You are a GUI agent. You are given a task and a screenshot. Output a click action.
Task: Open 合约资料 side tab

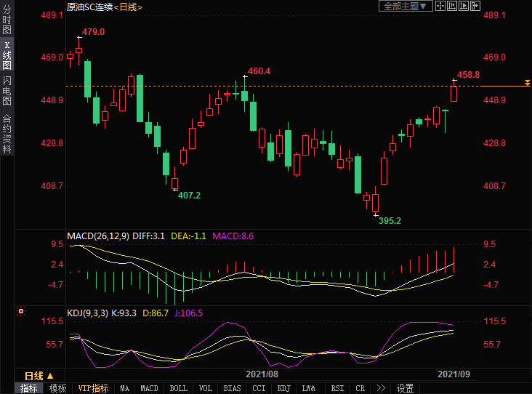point(7,133)
